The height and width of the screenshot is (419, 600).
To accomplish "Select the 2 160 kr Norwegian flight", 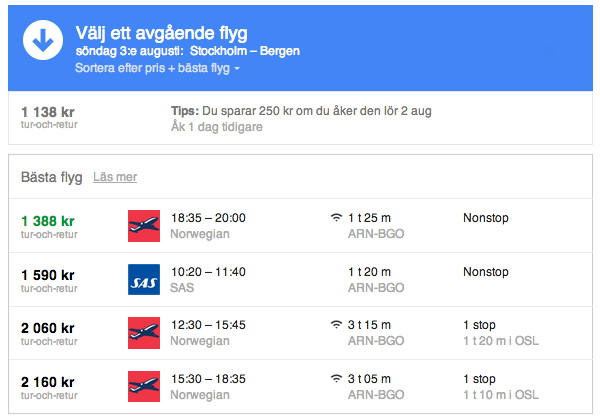I will pos(300,386).
